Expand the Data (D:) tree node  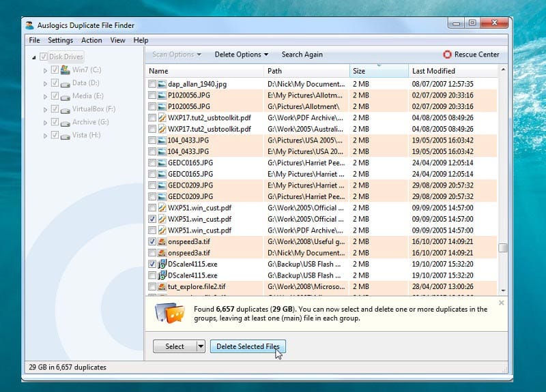(x=45, y=83)
